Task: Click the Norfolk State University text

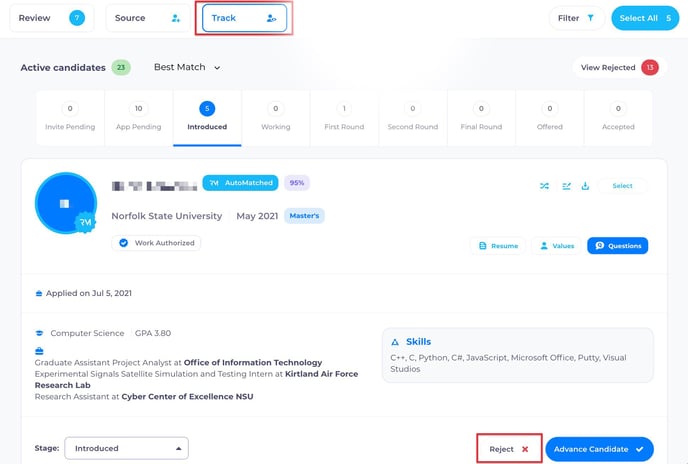Action: pyautogui.click(x=167, y=216)
